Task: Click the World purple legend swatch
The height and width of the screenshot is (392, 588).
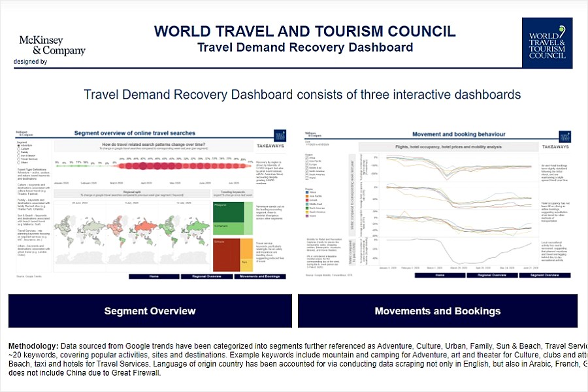Action: tap(307, 216)
